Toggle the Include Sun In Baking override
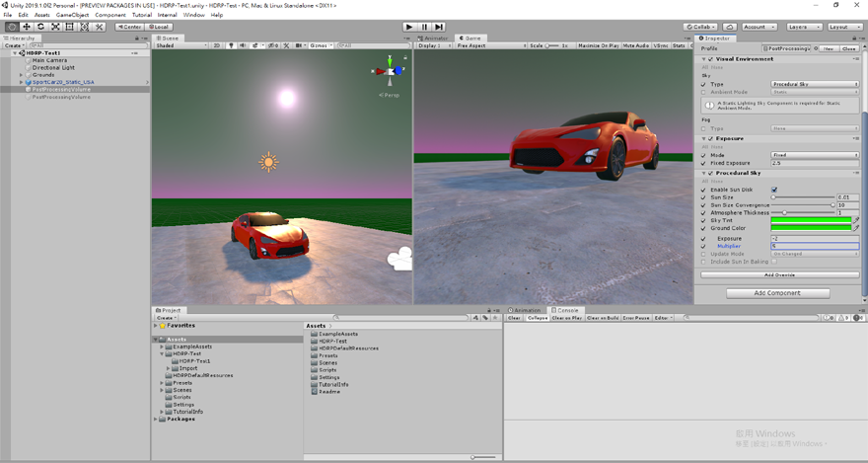The image size is (868, 463). click(703, 262)
